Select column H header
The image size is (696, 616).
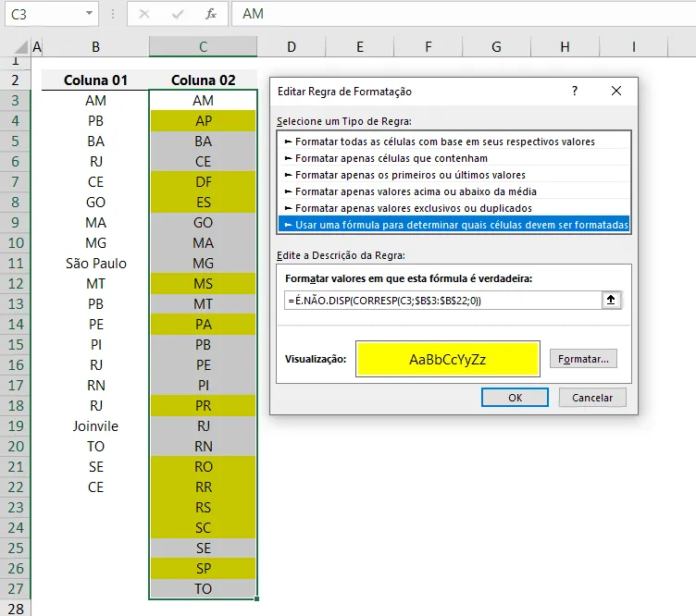pos(565,46)
